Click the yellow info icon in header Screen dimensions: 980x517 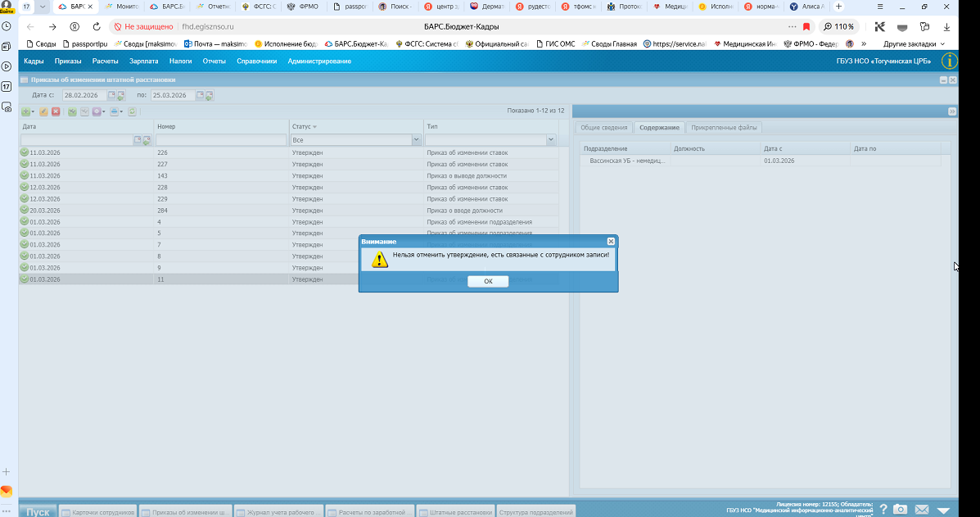tap(950, 61)
